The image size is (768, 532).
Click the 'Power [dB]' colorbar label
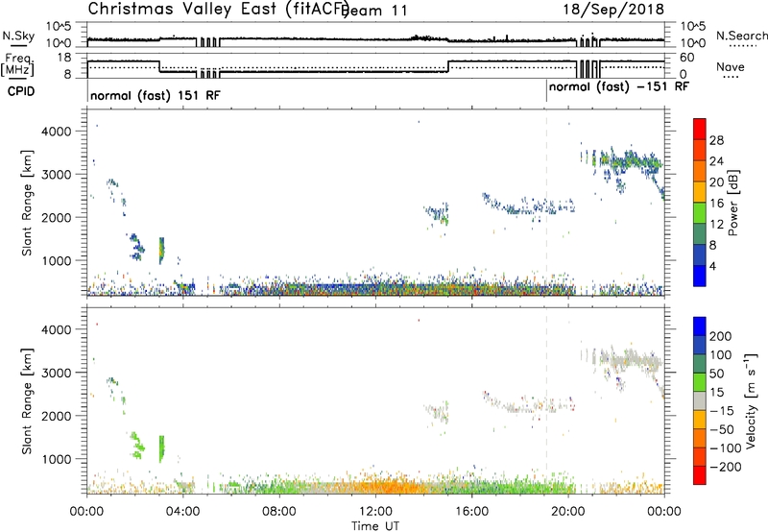[x=732, y=203]
